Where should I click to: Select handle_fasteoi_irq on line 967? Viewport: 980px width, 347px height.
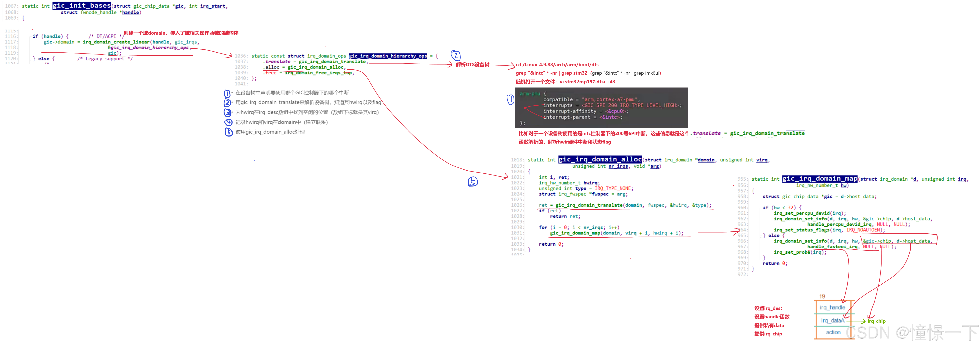coord(832,247)
